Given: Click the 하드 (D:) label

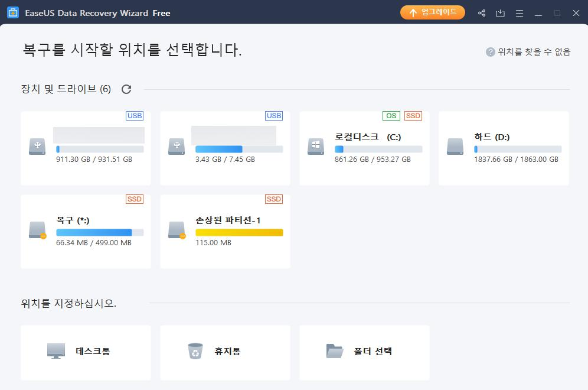Looking at the screenshot, I should point(492,137).
